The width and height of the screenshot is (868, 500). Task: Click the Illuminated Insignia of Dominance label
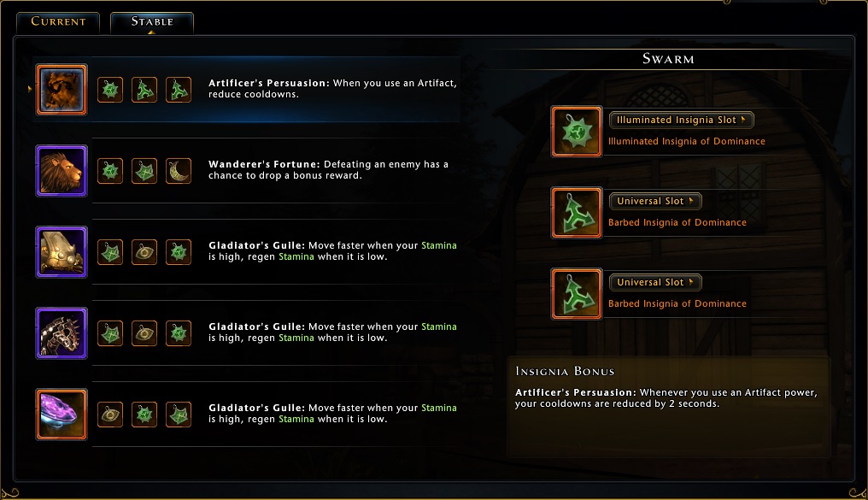click(686, 141)
